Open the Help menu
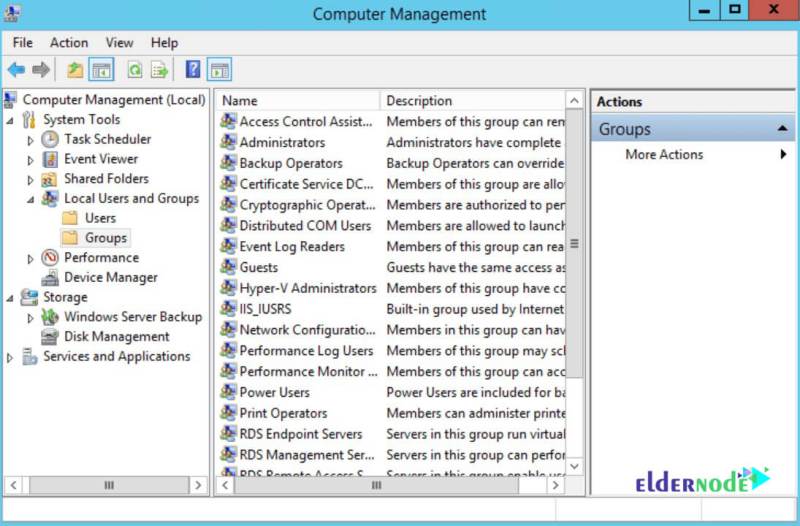Image resolution: width=800 pixels, height=526 pixels. pos(164,43)
